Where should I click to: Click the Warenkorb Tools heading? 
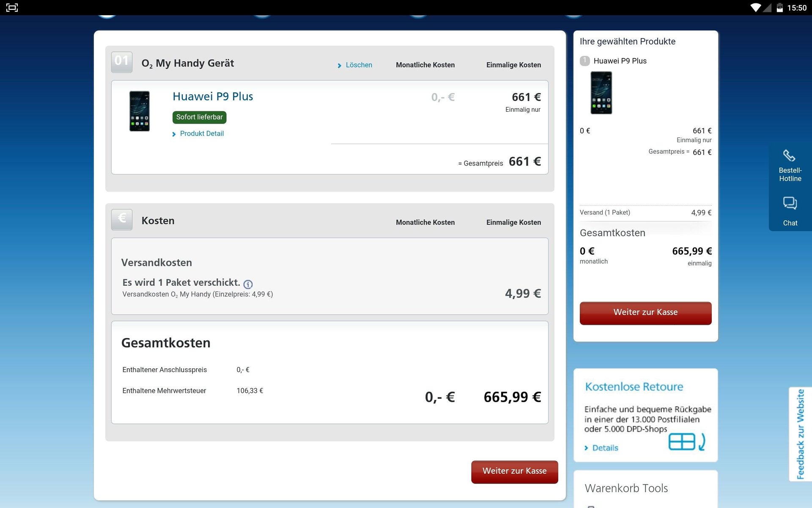[626, 489]
